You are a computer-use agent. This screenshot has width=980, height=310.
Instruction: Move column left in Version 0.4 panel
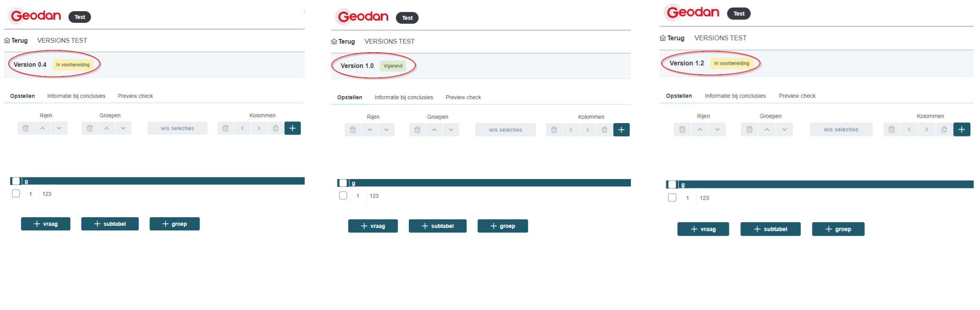pyautogui.click(x=242, y=128)
